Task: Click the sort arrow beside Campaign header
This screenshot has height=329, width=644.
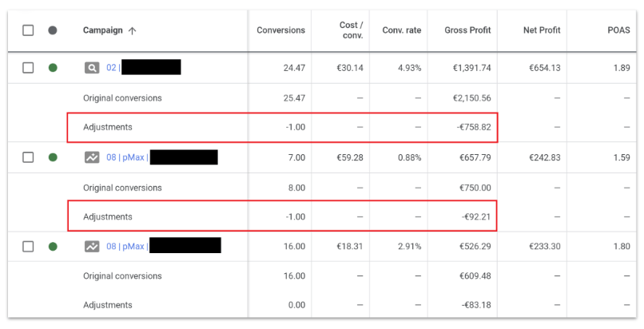Action: pyautogui.click(x=133, y=31)
